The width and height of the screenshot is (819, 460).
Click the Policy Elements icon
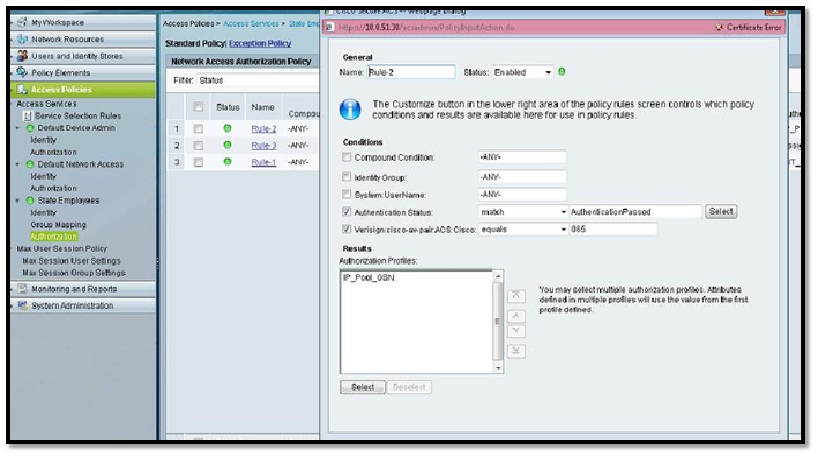(x=22, y=72)
